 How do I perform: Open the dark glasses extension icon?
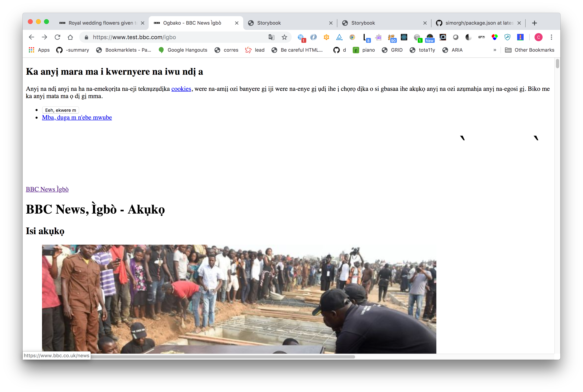pos(481,37)
